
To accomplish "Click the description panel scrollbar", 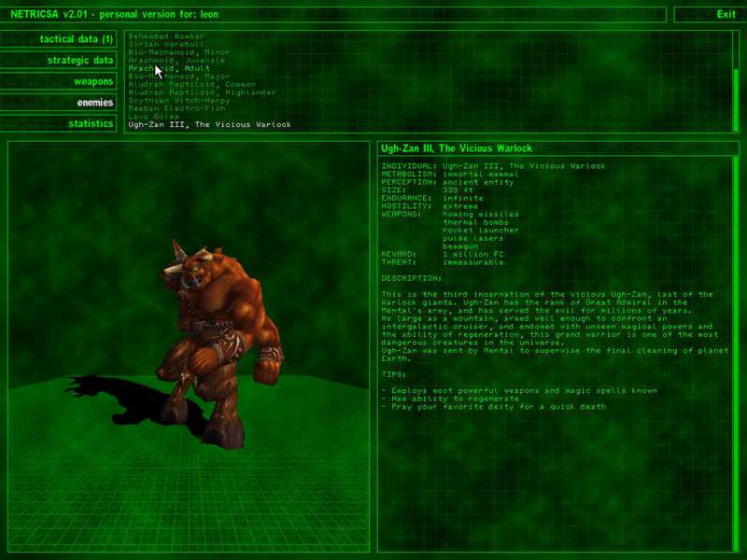I will tap(736, 354).
